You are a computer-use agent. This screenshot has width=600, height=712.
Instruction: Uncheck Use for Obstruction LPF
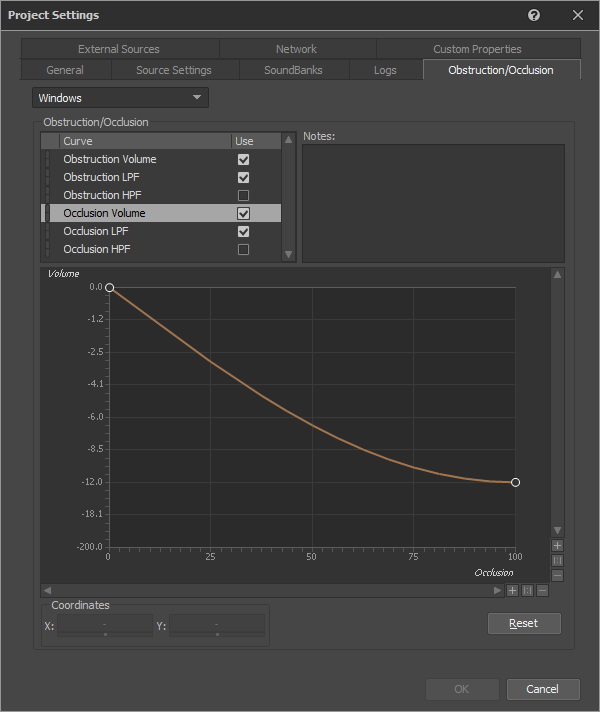pos(243,178)
